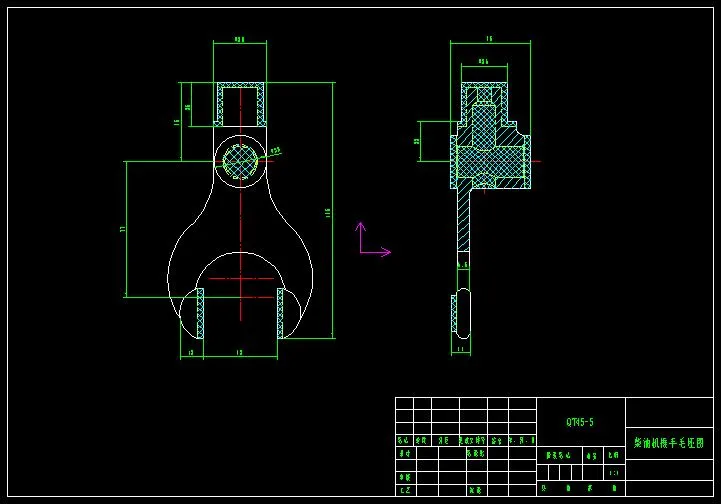The width and height of the screenshot is (721, 504).
Task: Pick the "23" dimension left of side view
Action: pos(417,141)
